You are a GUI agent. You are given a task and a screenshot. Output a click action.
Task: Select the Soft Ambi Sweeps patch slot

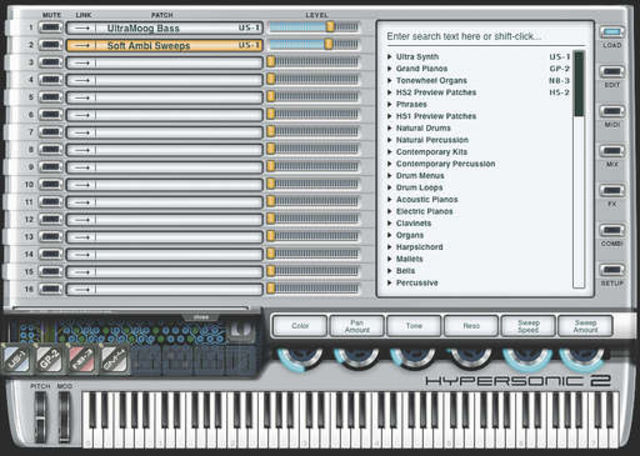(x=164, y=45)
